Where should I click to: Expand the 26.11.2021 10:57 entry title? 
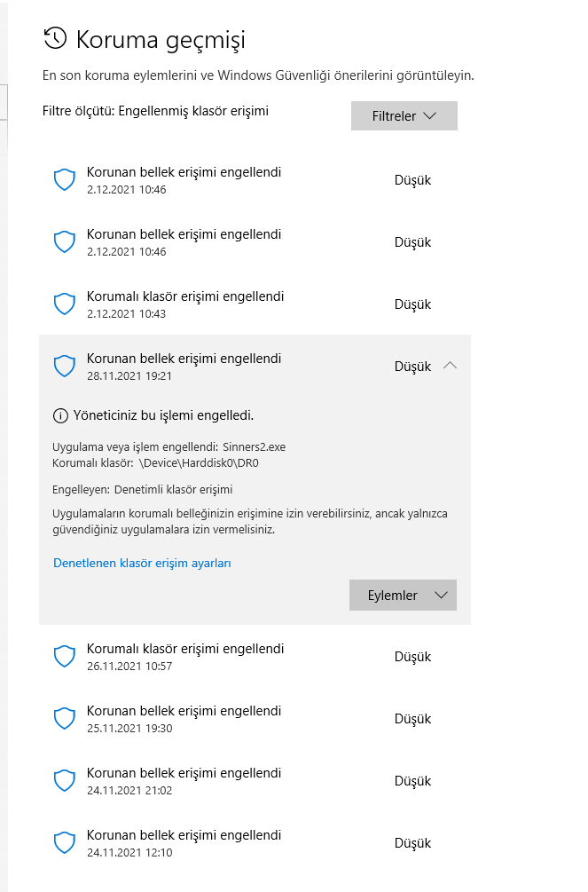point(185,649)
